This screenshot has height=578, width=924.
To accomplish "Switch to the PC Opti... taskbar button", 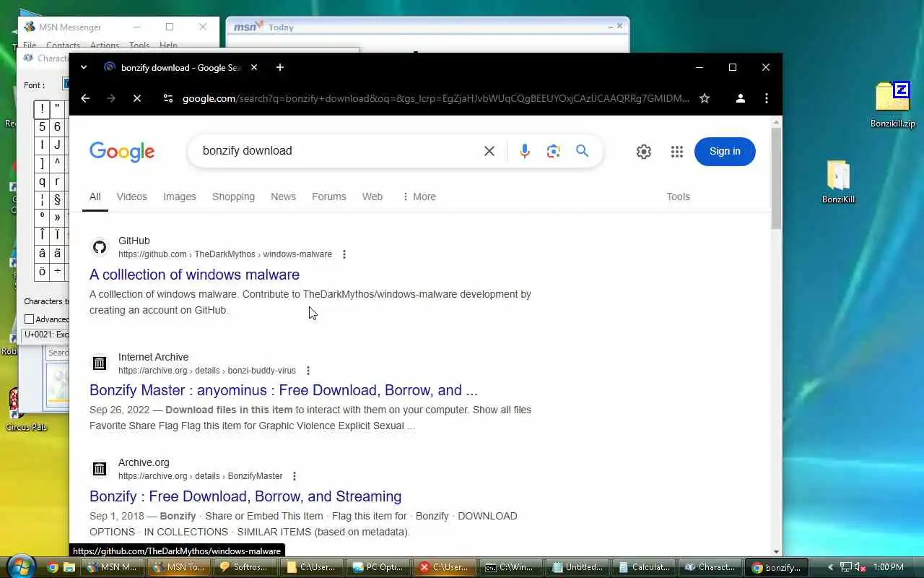I will click(377, 567).
